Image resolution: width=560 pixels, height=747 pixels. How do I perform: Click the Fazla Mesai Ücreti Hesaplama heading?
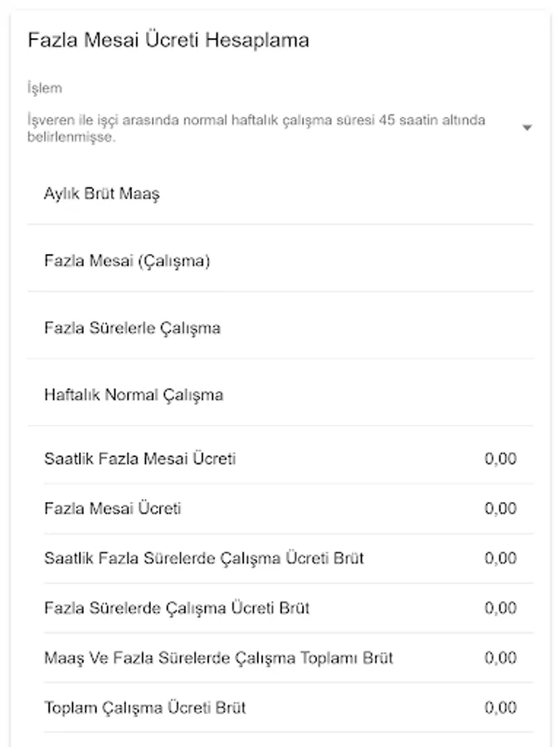[168, 41]
